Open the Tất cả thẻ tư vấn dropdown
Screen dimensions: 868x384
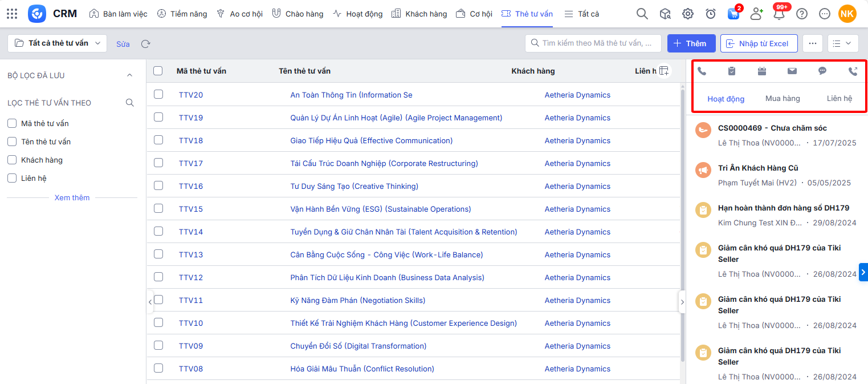57,43
